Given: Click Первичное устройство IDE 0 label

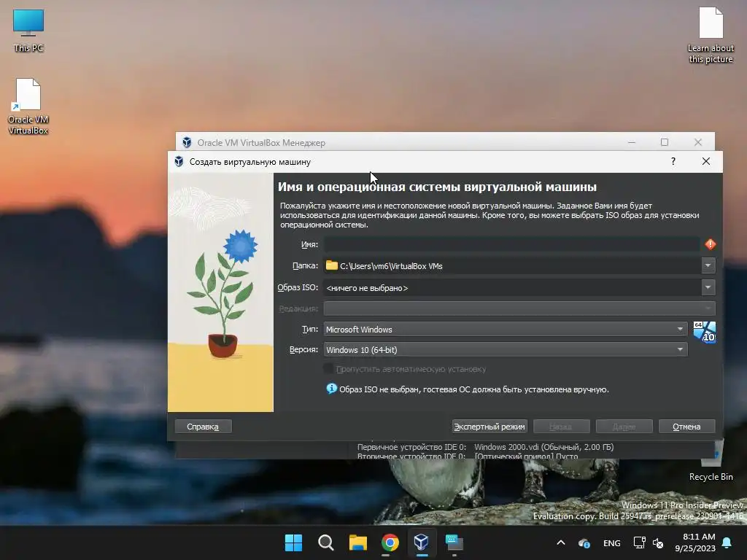Looking at the screenshot, I should (x=411, y=447).
